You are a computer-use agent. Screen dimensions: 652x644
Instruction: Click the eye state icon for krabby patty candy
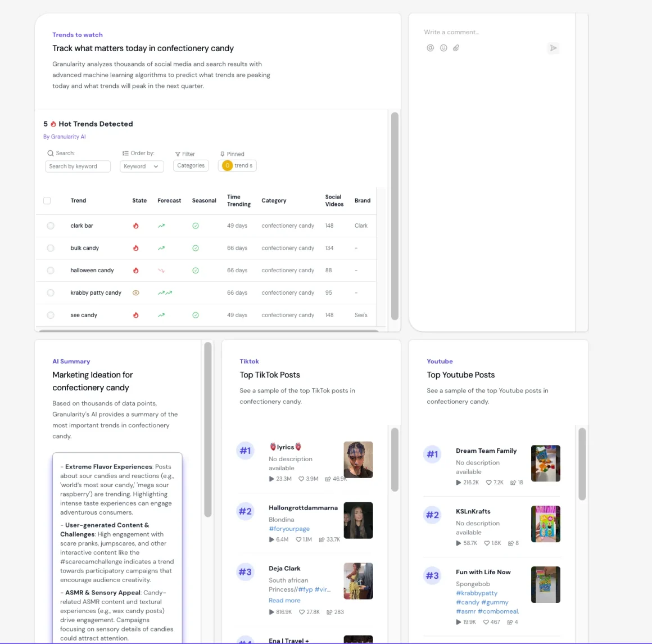[135, 293]
